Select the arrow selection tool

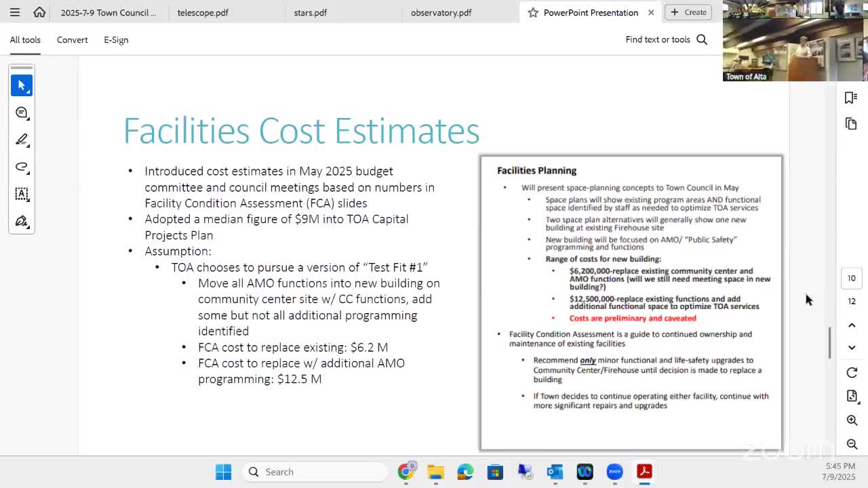[x=22, y=85]
